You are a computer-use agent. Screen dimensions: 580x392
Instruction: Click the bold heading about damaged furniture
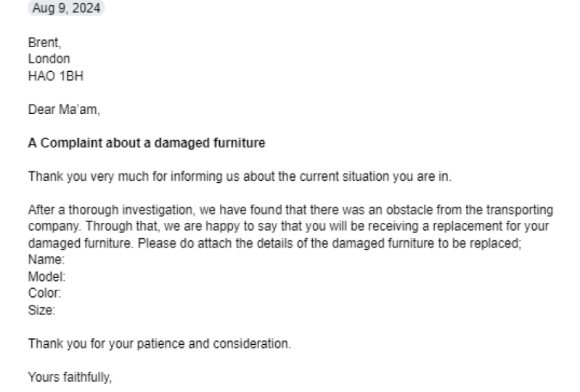147,143
